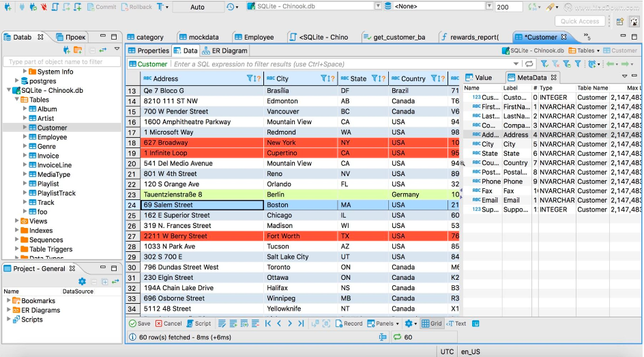
Task: Click the 69 Salem Street address cell
Action: [x=202, y=205]
